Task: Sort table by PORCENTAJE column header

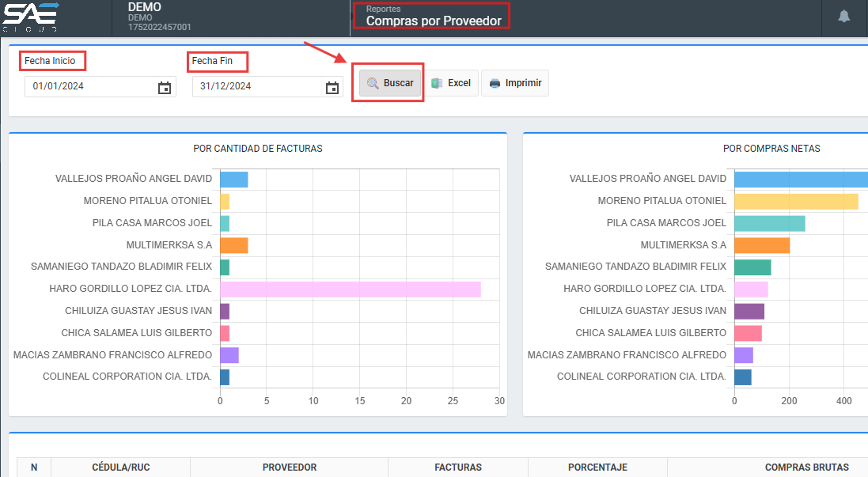Action: pos(597,468)
